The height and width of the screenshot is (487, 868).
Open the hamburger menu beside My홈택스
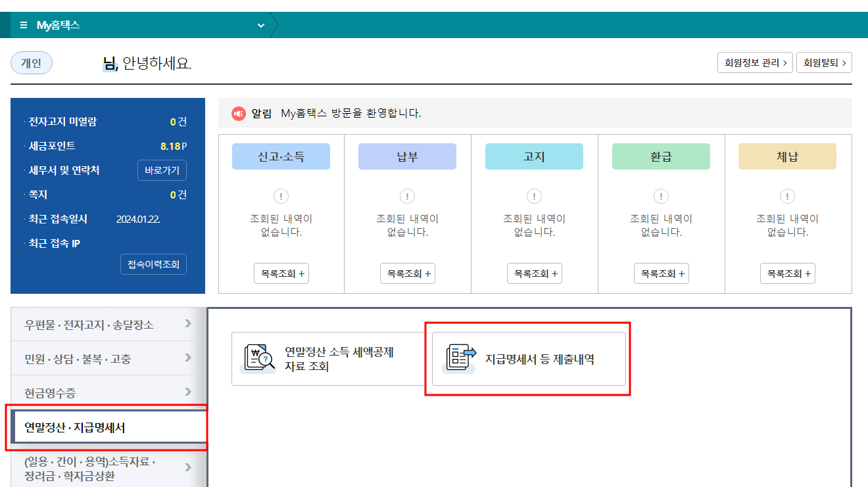(x=23, y=24)
